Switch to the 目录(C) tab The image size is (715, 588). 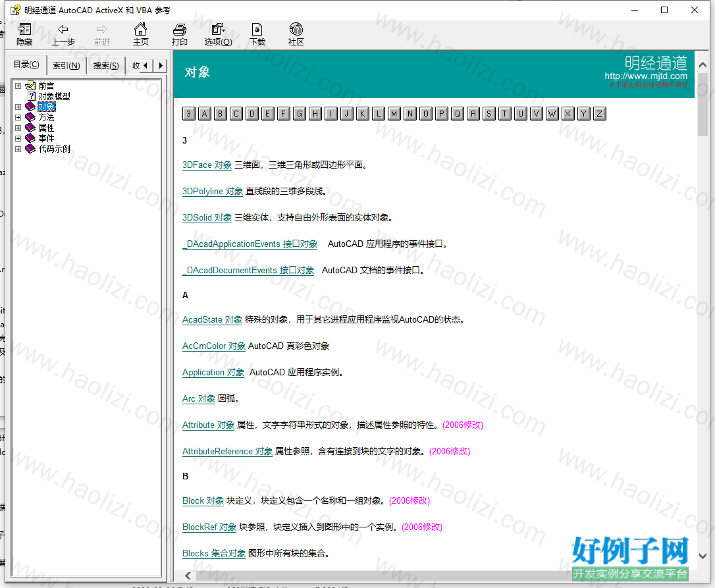[26, 65]
